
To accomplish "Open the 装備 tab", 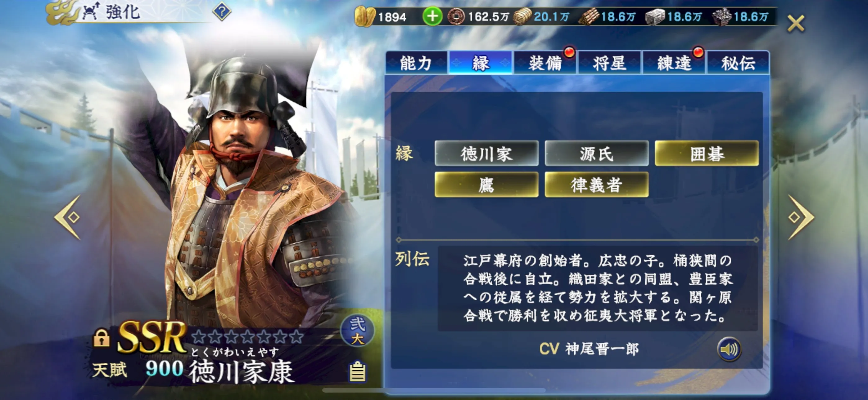I will [545, 63].
